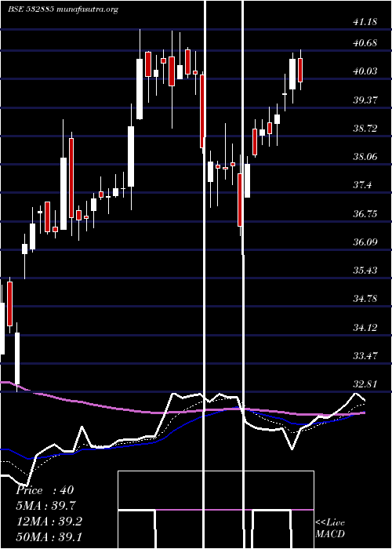Image resolution: width=392 pixels, height=549 pixels.
Task: Click the Price : 40 readout
Action: pyautogui.click(x=45, y=490)
